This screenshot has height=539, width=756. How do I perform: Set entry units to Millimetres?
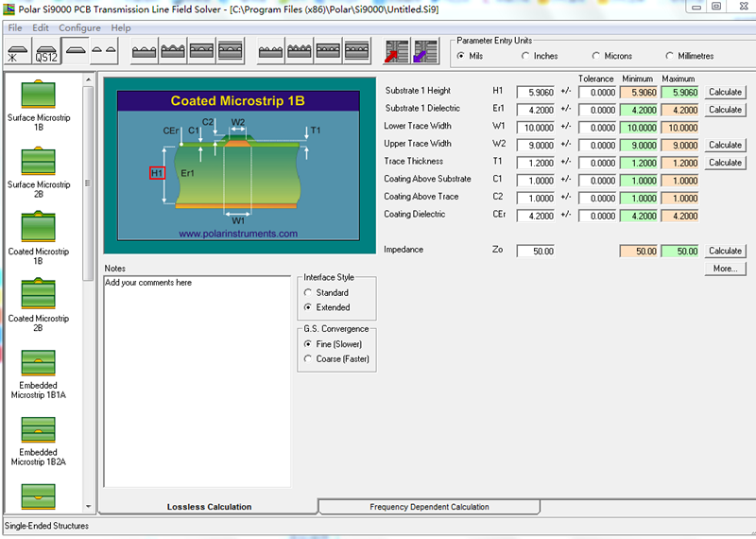pyautogui.click(x=690, y=56)
